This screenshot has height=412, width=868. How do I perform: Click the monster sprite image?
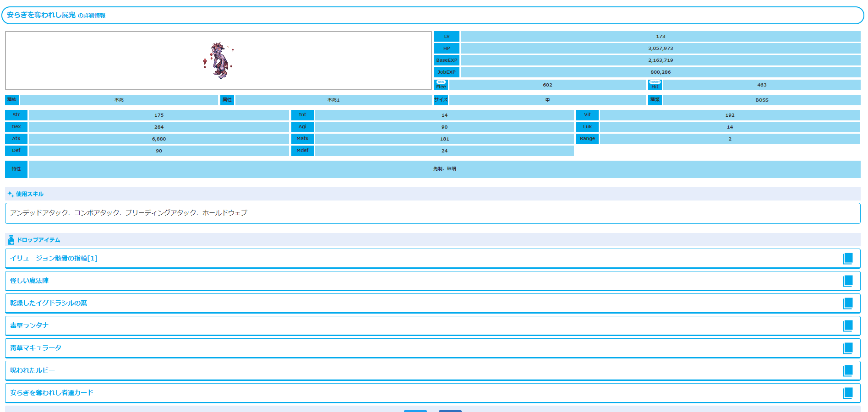(218, 61)
